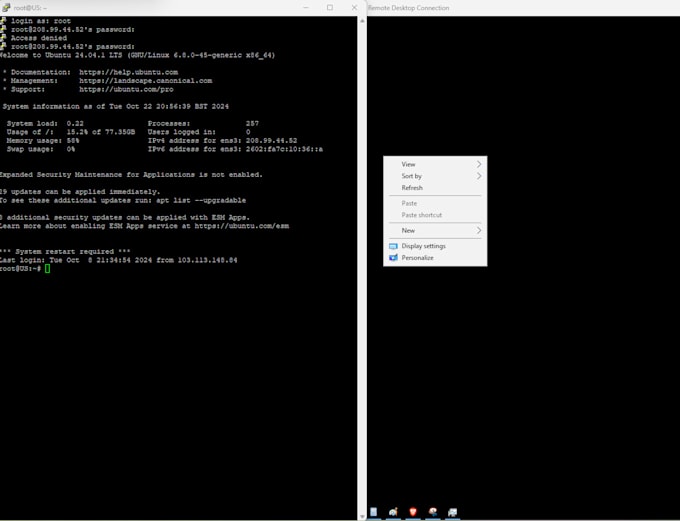Click the 'login as: root' line
The width and height of the screenshot is (680, 521).
pyautogui.click(x=41, y=21)
